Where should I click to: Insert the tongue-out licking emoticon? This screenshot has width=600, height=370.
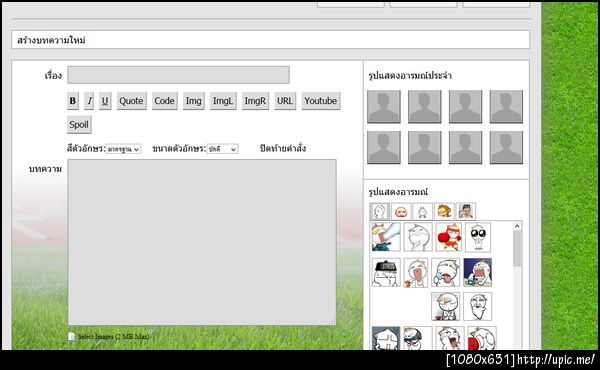pos(445,272)
